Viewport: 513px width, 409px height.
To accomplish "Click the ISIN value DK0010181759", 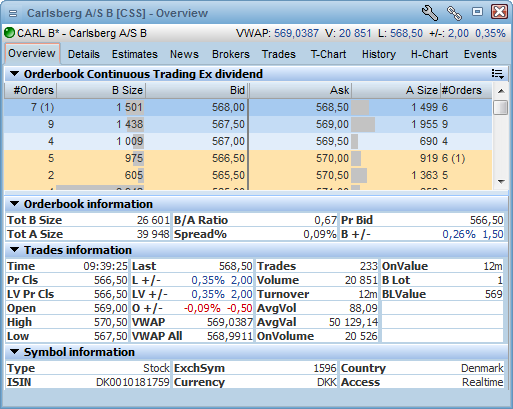I will tap(133, 382).
